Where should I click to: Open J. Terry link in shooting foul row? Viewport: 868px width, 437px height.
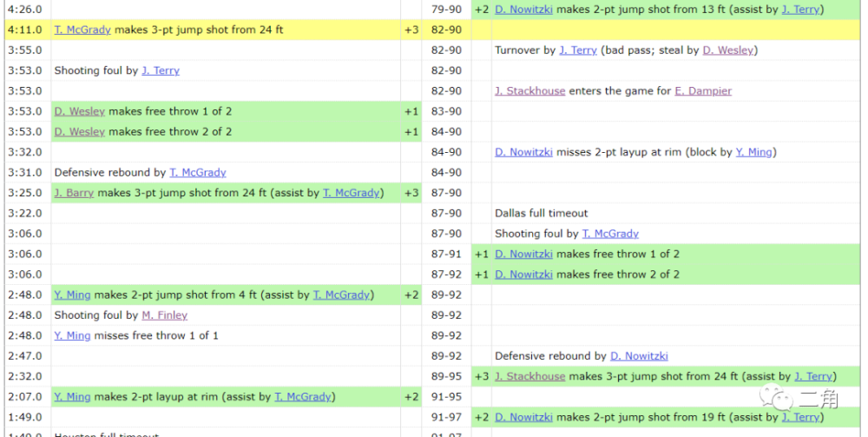tap(161, 71)
